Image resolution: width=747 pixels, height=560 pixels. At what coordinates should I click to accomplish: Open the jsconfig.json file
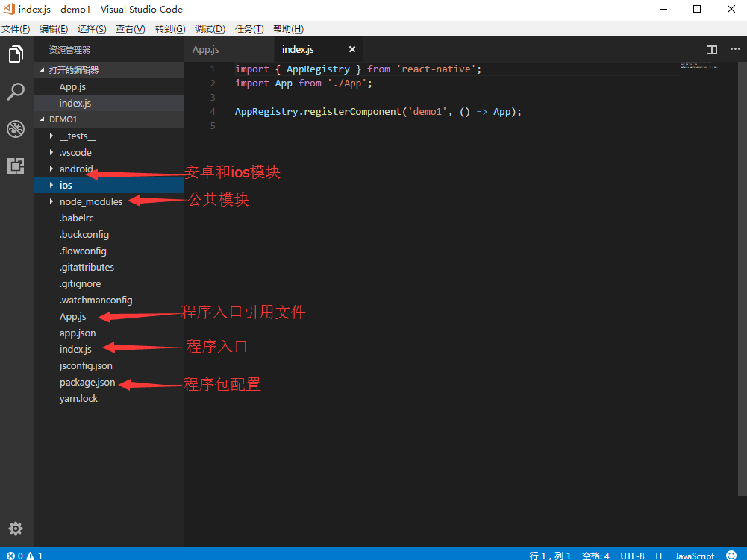coord(109,365)
